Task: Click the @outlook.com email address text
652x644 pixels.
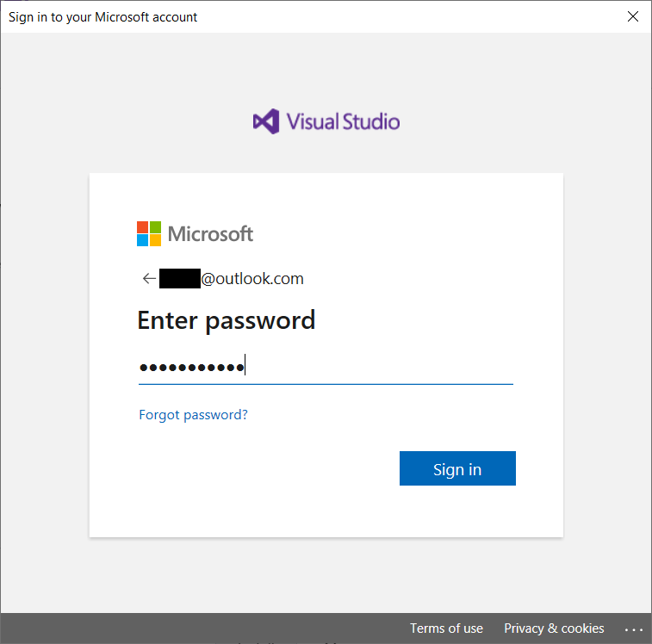Action: 252,279
